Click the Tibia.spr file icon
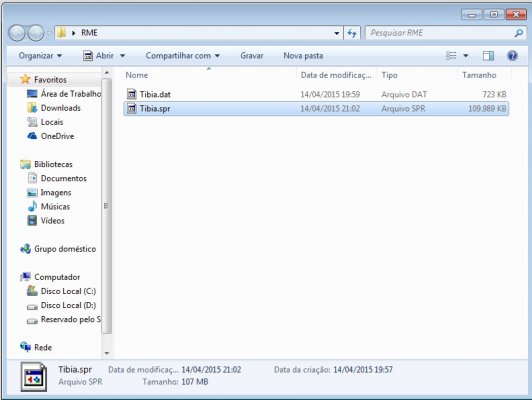532x400 pixels. pyautogui.click(x=132, y=109)
